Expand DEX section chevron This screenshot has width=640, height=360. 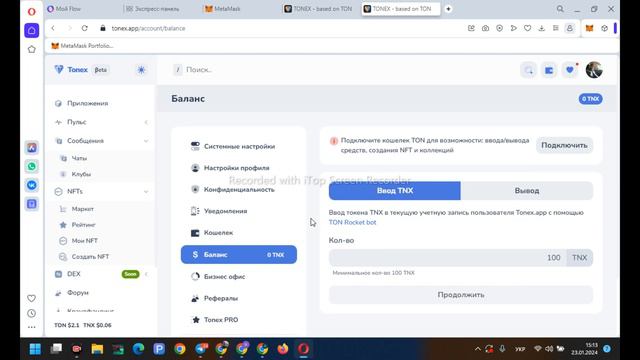point(146,274)
